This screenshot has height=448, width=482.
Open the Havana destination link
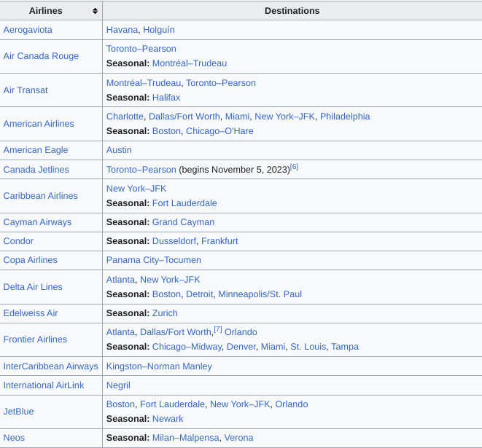tap(122, 30)
